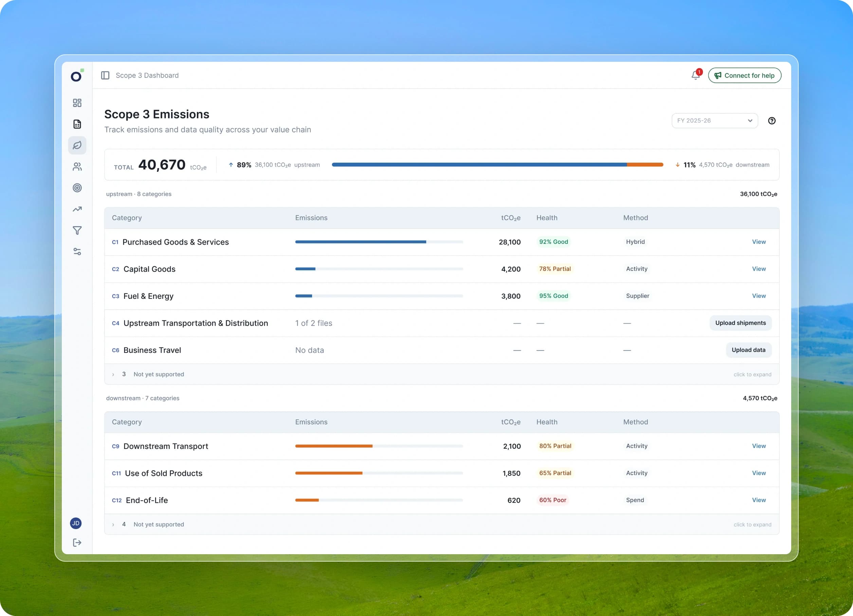View Downstream Transport details
The height and width of the screenshot is (616, 853).
(x=759, y=446)
